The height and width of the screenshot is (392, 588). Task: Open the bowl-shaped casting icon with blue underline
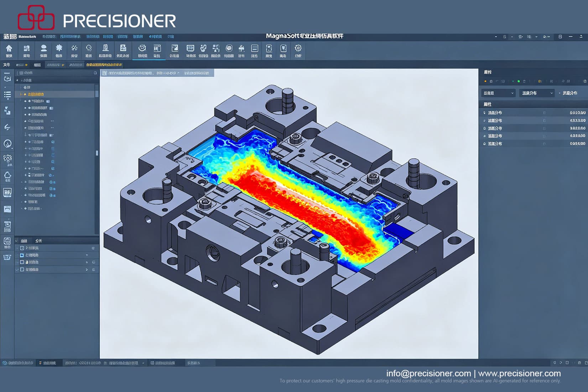click(142, 48)
